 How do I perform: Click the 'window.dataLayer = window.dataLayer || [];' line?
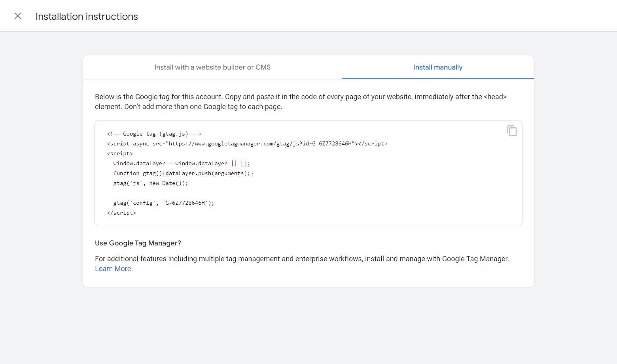(182, 164)
